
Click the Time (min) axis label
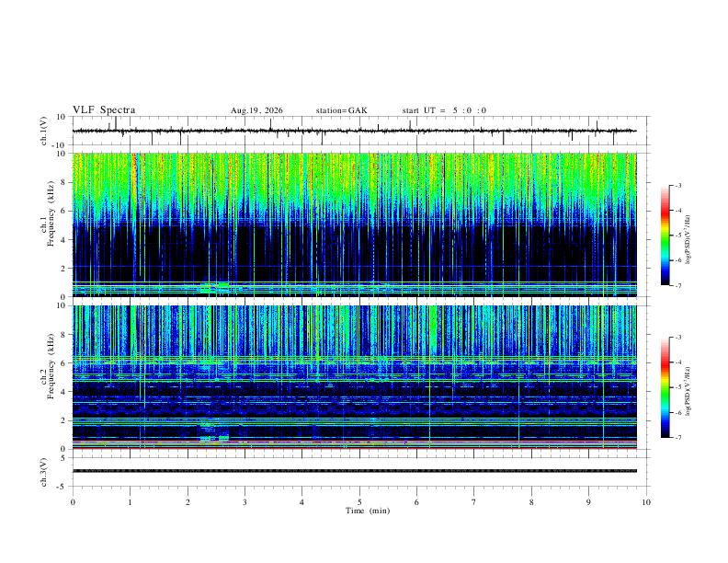click(x=368, y=511)
